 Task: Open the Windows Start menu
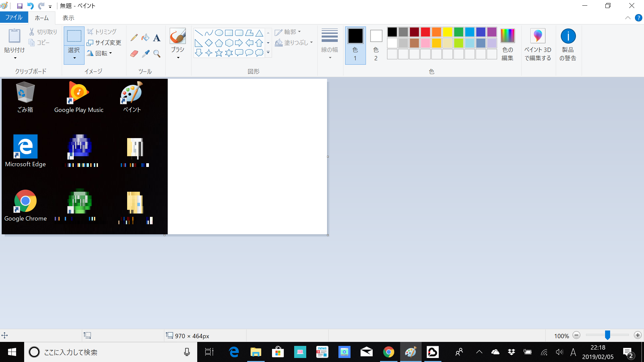[x=12, y=352]
